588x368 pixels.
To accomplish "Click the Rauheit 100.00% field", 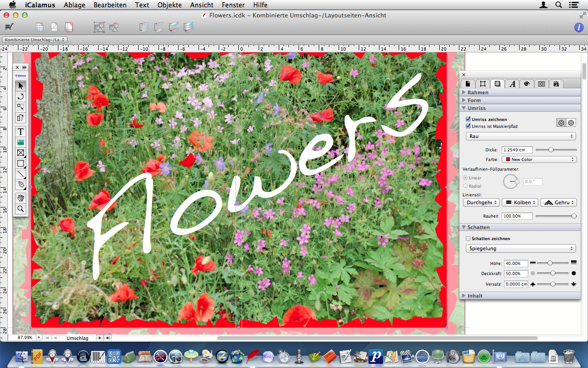I will [517, 216].
